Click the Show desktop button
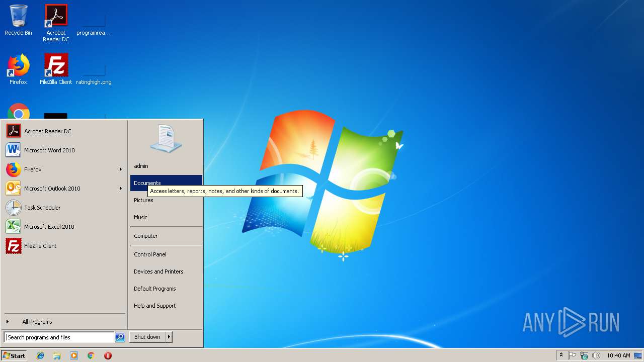Viewport: 644px width, 362px height. tap(638, 355)
